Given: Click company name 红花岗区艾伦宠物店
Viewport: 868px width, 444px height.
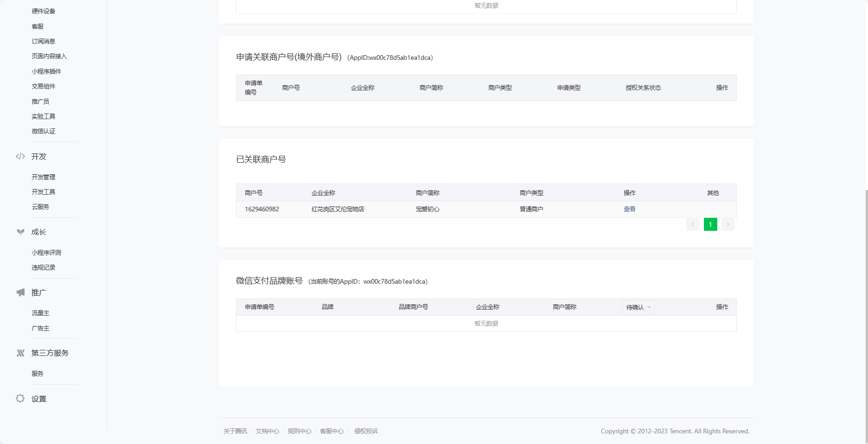Looking at the screenshot, I should 338,209.
